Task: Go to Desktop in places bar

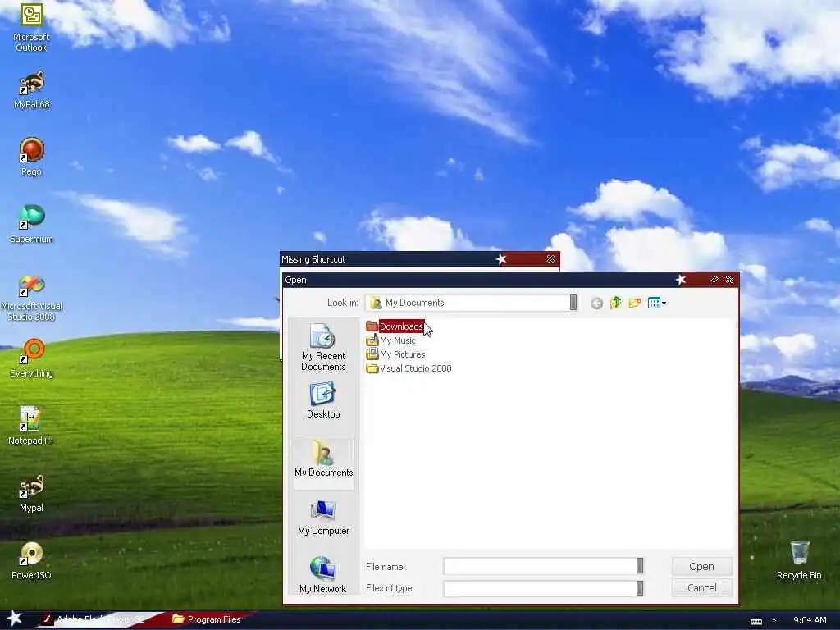Action: (323, 400)
